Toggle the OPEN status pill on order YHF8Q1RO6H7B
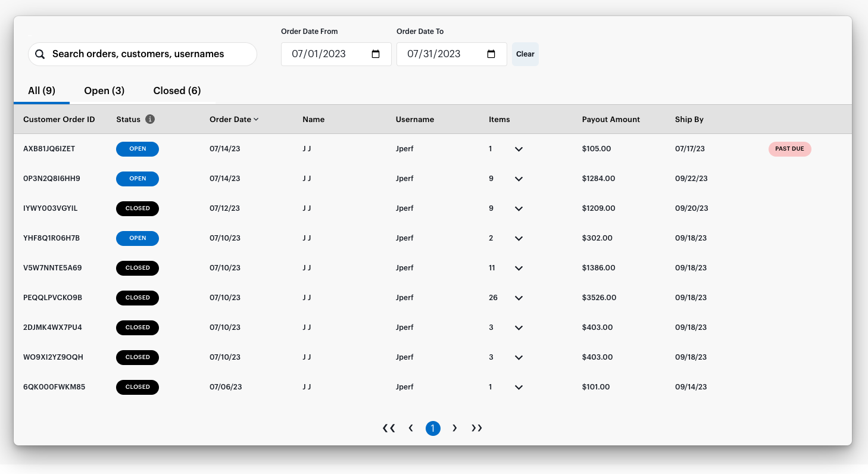This screenshot has width=868, height=474. (138, 238)
